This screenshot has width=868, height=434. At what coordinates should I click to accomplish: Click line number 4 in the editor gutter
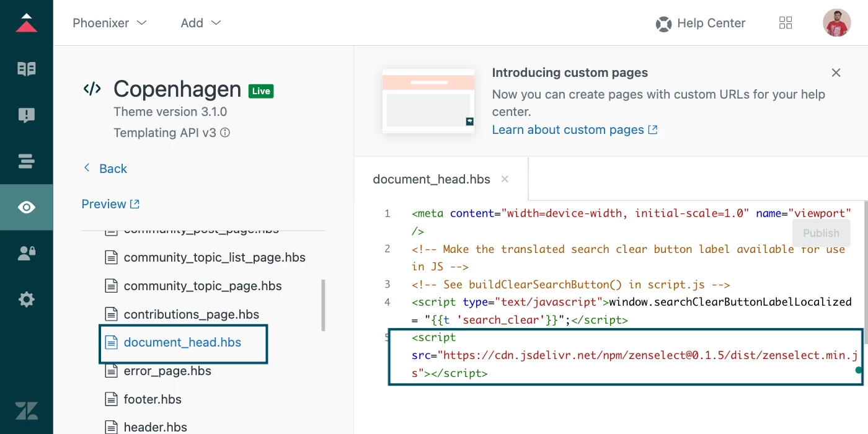[x=387, y=303]
